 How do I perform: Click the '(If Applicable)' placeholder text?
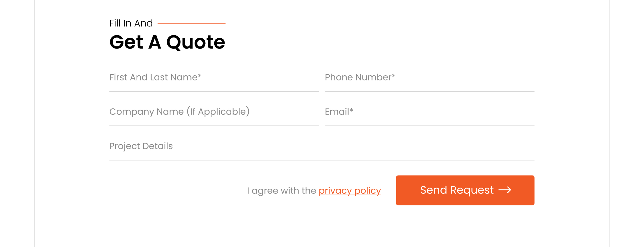218,112
